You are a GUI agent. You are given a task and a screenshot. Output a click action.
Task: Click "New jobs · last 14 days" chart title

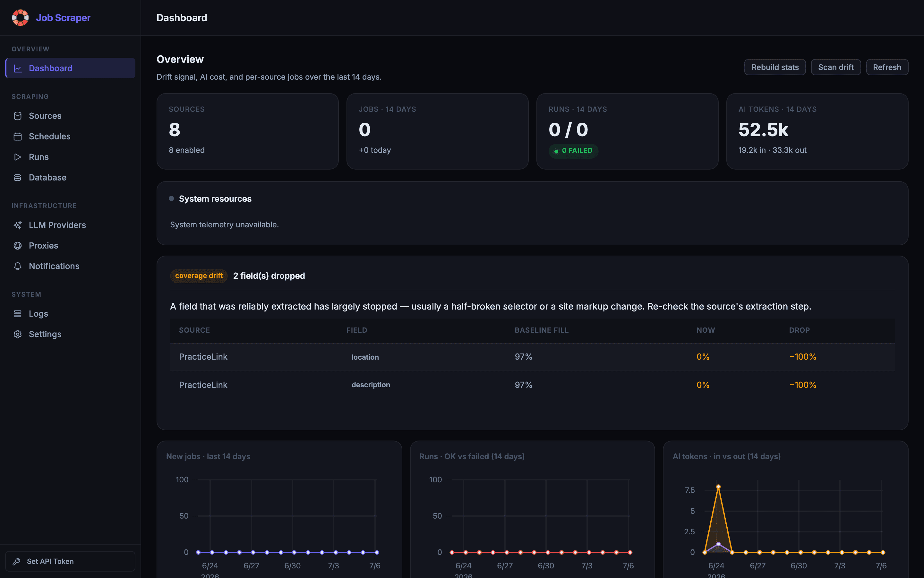208,456
